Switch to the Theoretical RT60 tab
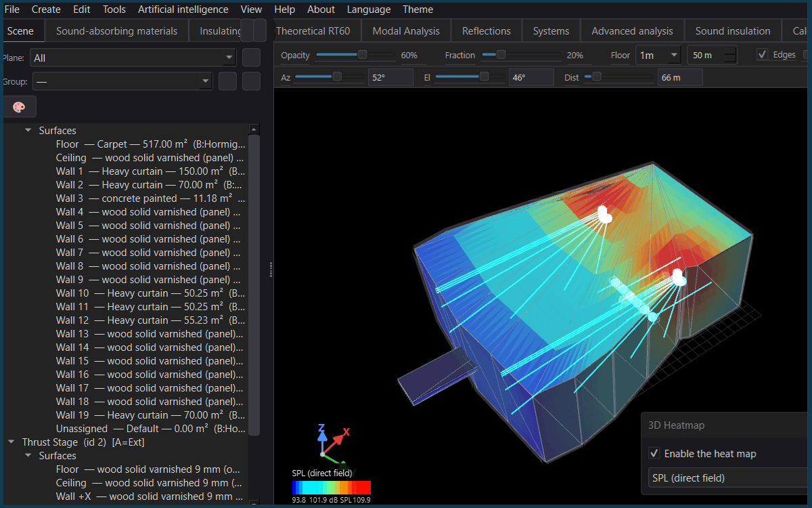This screenshot has width=812, height=508. (317, 30)
